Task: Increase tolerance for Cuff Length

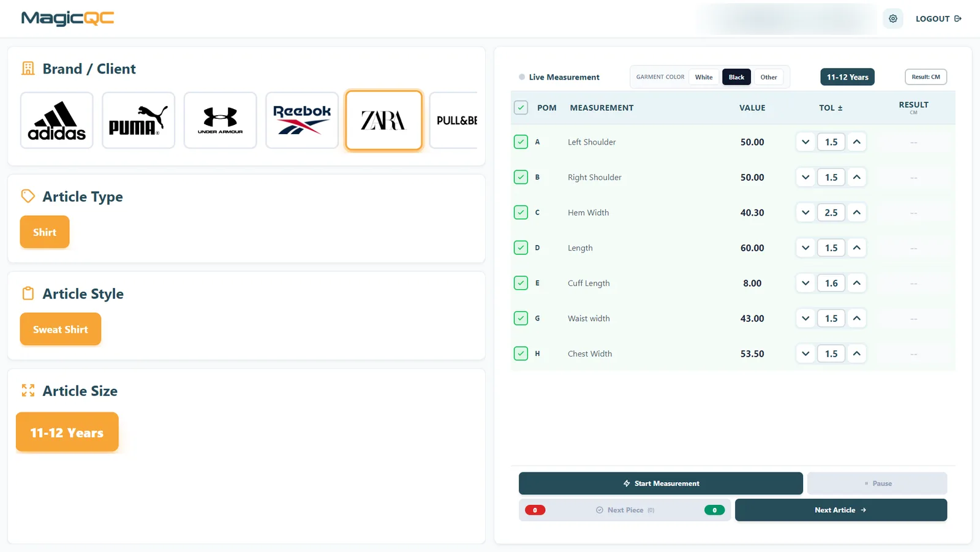Action: pyautogui.click(x=857, y=282)
